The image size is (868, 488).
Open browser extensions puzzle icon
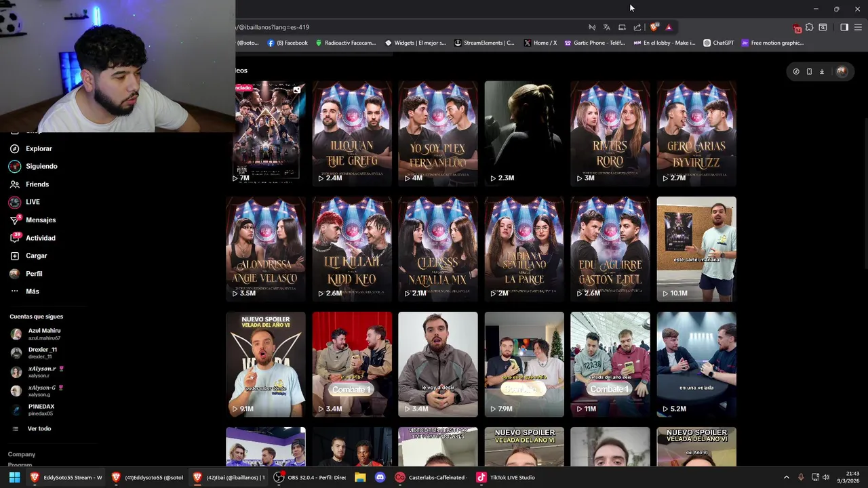810,27
